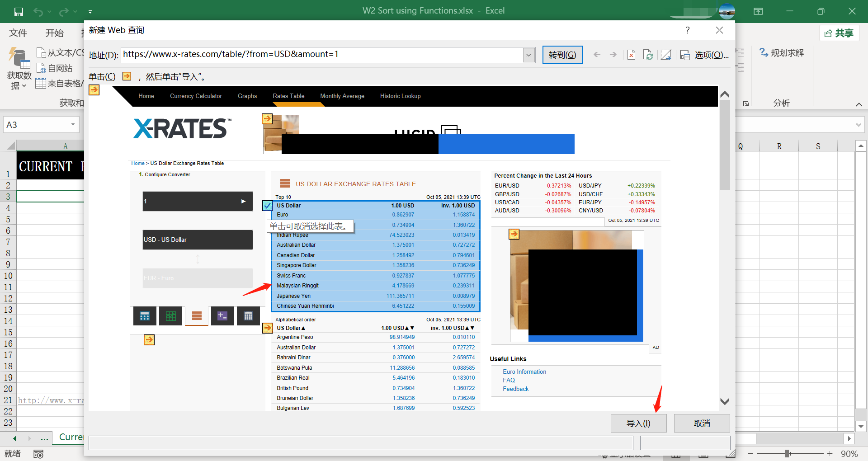This screenshot has width=868, height=461.
Task: Click the X-RATES logo
Action: (x=182, y=128)
